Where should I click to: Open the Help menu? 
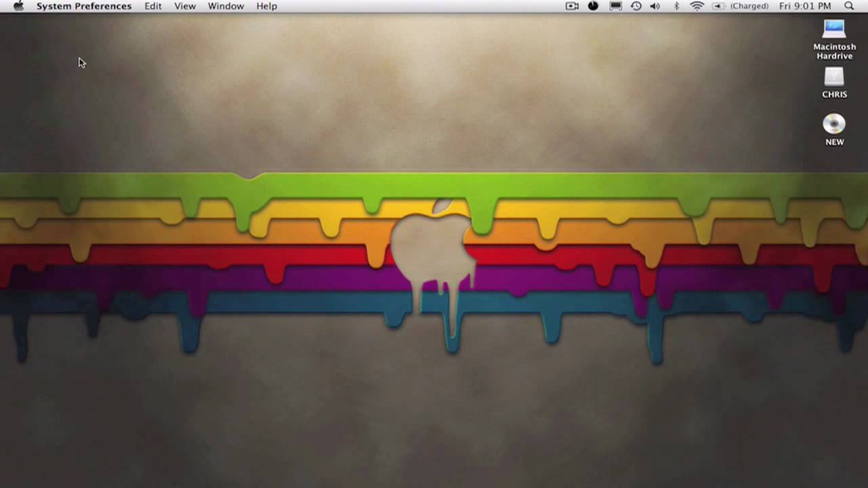click(267, 6)
